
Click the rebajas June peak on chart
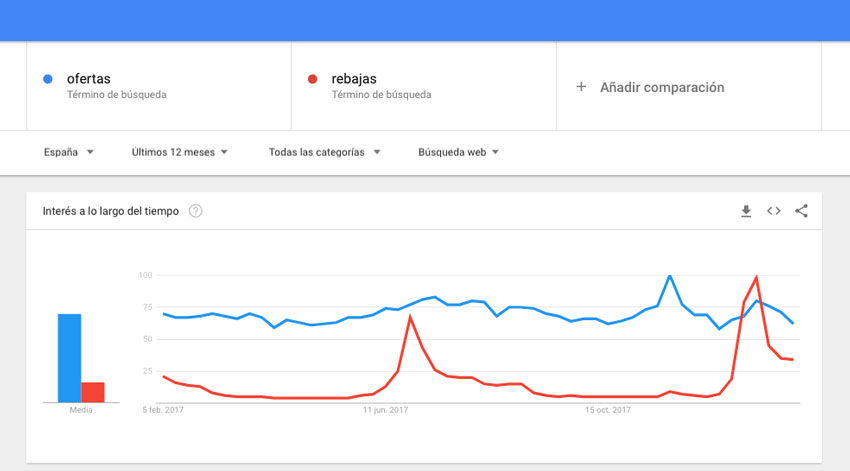[x=410, y=316]
